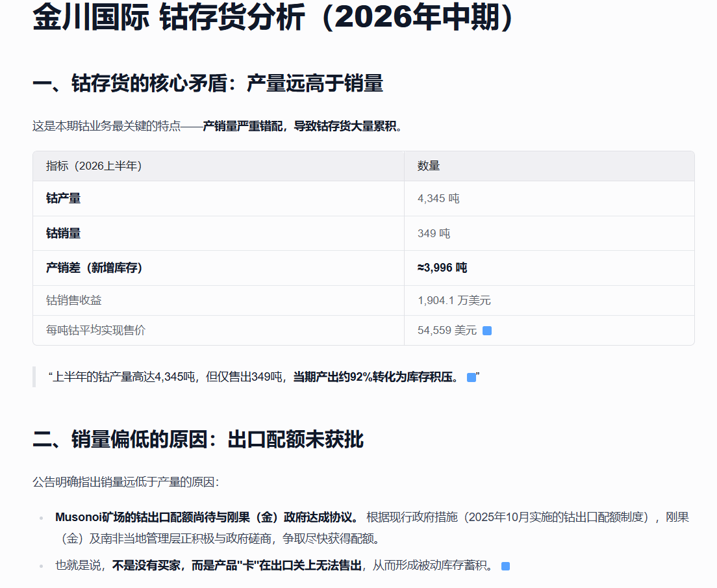The image size is (717, 588).
Task: Select the 每吨钴平均实现售价 row label
Action: pos(95,330)
